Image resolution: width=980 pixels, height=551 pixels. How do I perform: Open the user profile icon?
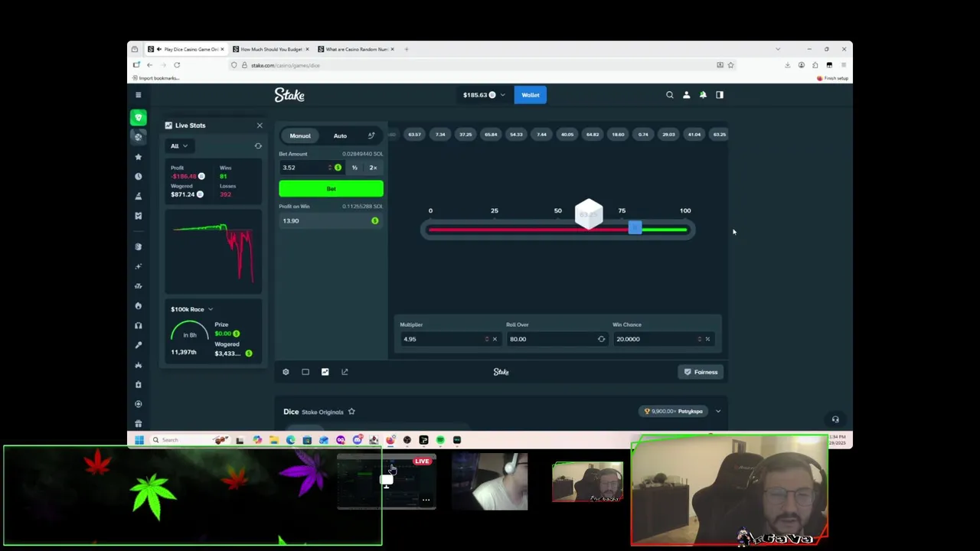tap(686, 95)
